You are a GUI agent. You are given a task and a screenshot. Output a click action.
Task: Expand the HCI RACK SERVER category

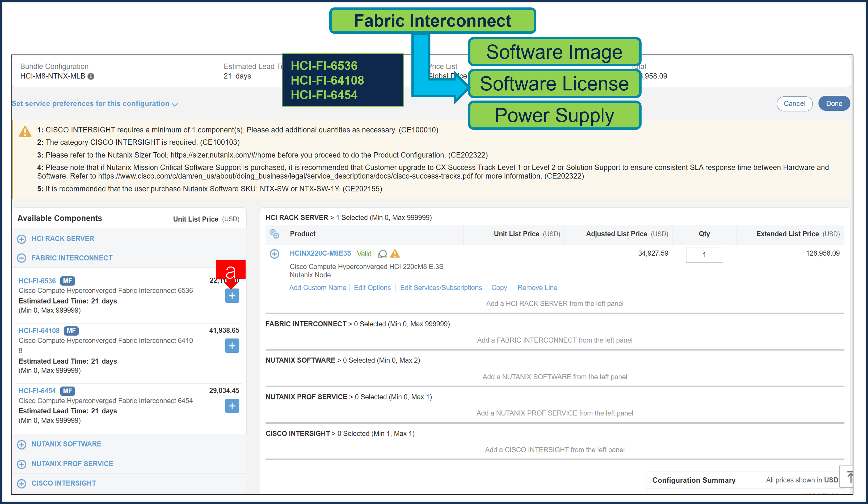(x=22, y=239)
